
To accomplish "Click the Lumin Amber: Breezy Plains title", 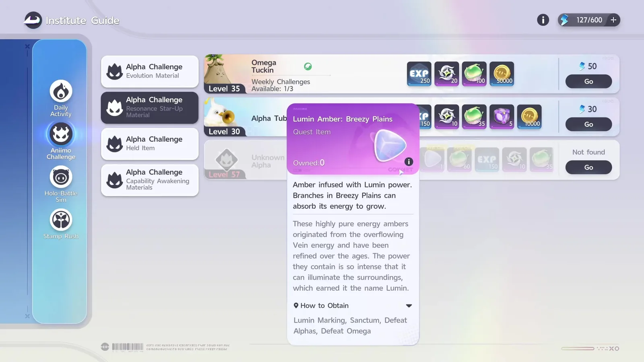I will pos(343,119).
